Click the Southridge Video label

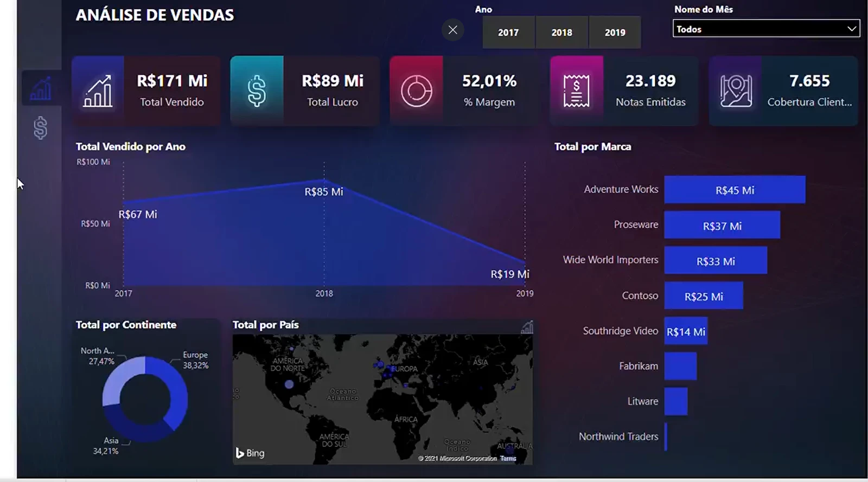(x=621, y=331)
